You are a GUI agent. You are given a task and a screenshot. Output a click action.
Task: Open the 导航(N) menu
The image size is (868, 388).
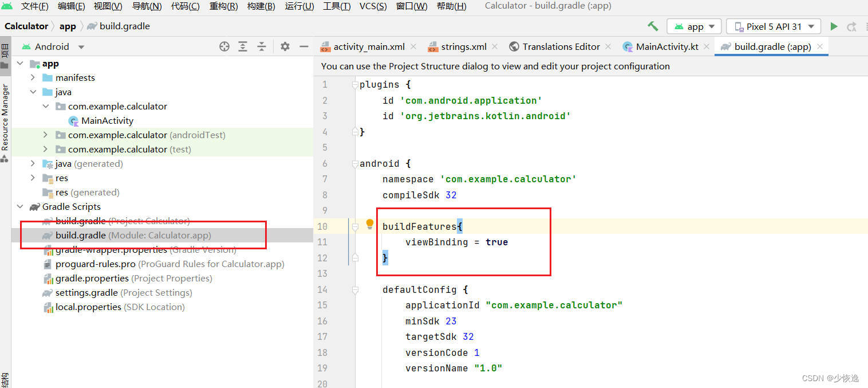point(147,6)
